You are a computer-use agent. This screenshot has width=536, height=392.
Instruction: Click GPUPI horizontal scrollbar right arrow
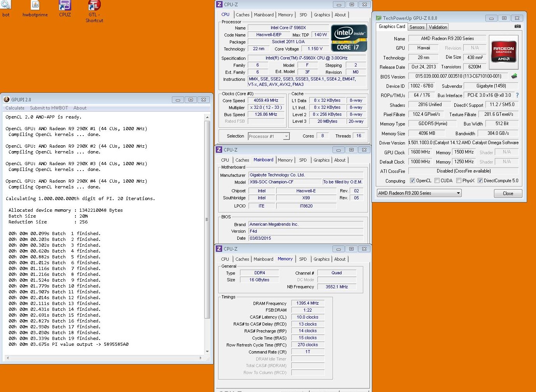coord(201,358)
